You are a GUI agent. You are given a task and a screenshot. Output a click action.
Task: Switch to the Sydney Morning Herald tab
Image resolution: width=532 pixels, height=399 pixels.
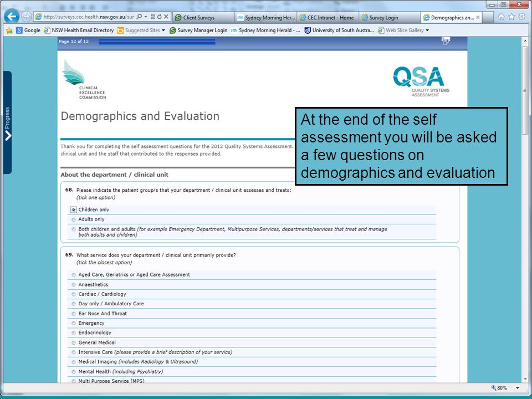click(265, 17)
